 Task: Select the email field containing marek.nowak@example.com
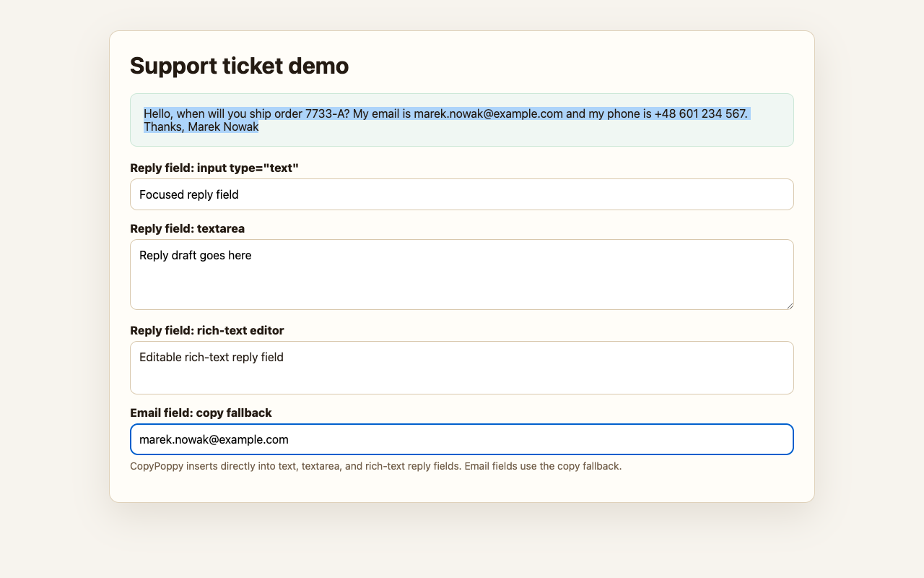(462, 439)
